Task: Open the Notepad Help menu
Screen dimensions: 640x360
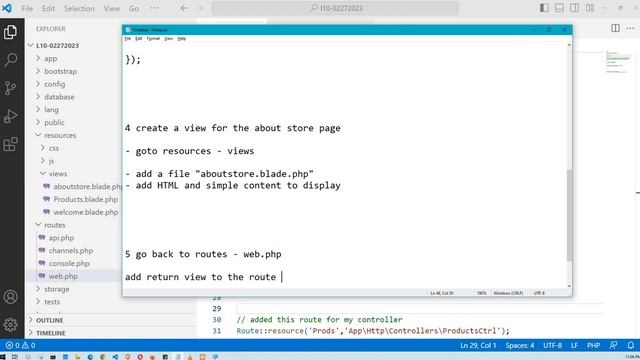Action: [x=182, y=38]
